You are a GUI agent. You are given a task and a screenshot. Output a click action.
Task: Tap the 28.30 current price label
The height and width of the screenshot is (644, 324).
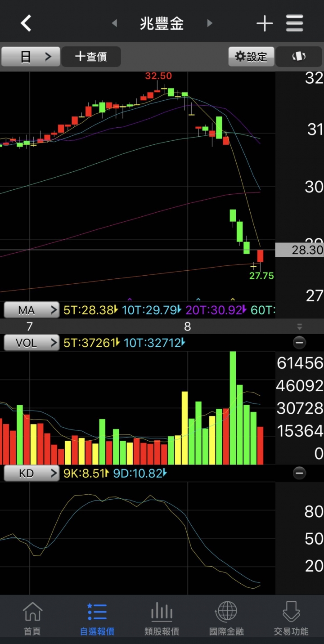299,250
